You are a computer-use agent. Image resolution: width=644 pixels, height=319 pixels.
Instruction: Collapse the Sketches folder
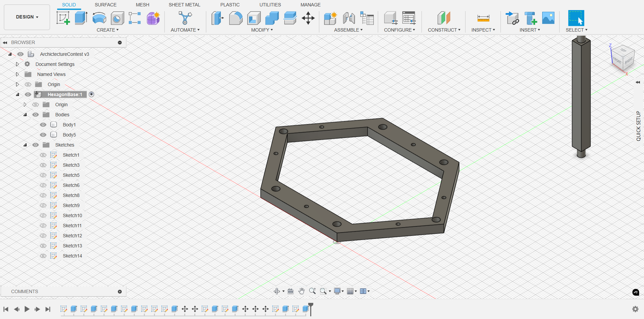pos(25,145)
